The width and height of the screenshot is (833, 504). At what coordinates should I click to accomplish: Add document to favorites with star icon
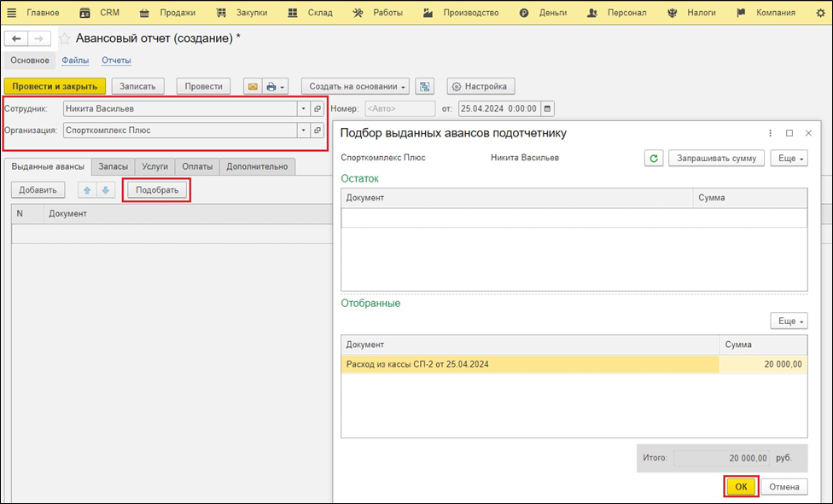pos(65,39)
